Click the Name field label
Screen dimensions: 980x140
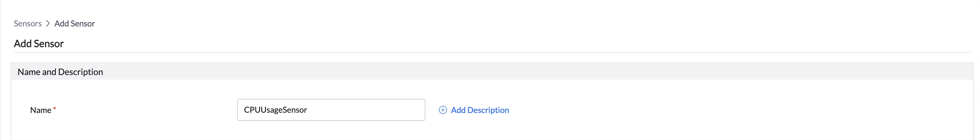pos(40,110)
